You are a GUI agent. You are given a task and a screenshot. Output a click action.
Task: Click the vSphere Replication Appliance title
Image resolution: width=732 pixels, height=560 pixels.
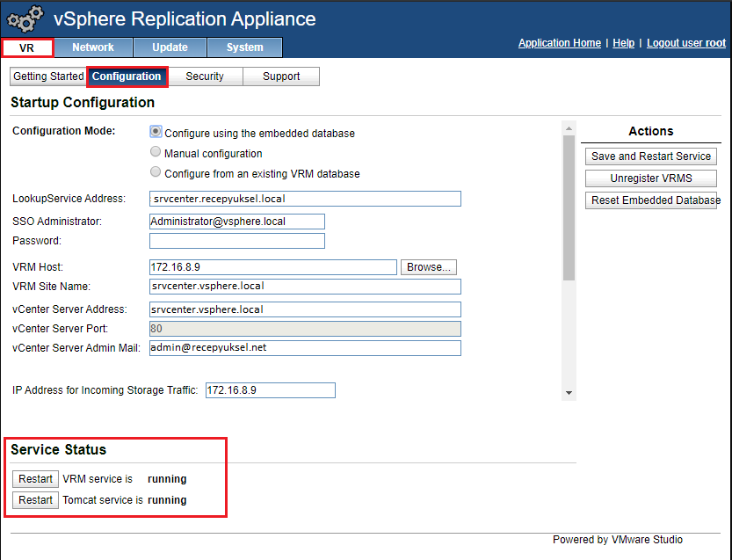coord(185,19)
